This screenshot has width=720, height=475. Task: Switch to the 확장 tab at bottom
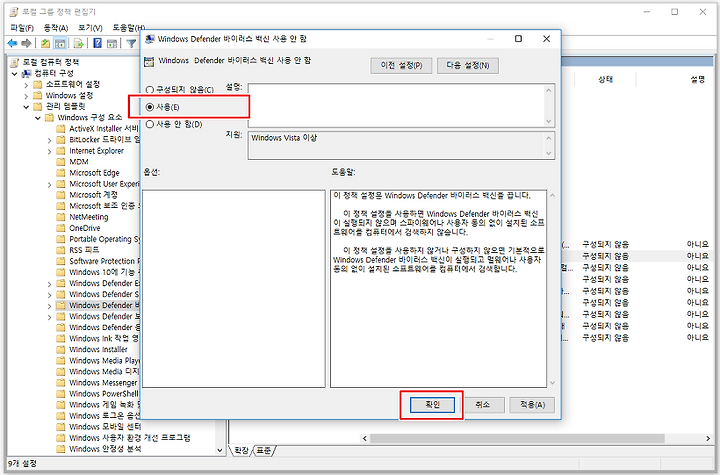click(x=241, y=451)
